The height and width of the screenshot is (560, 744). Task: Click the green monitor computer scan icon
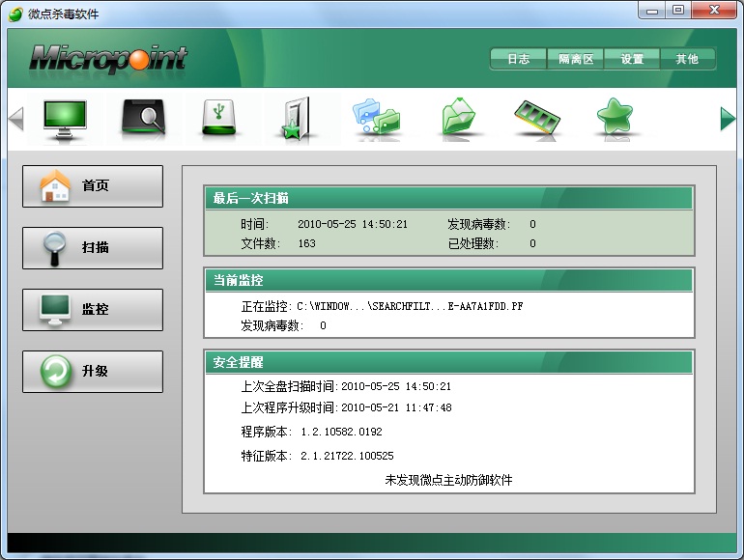[x=65, y=119]
